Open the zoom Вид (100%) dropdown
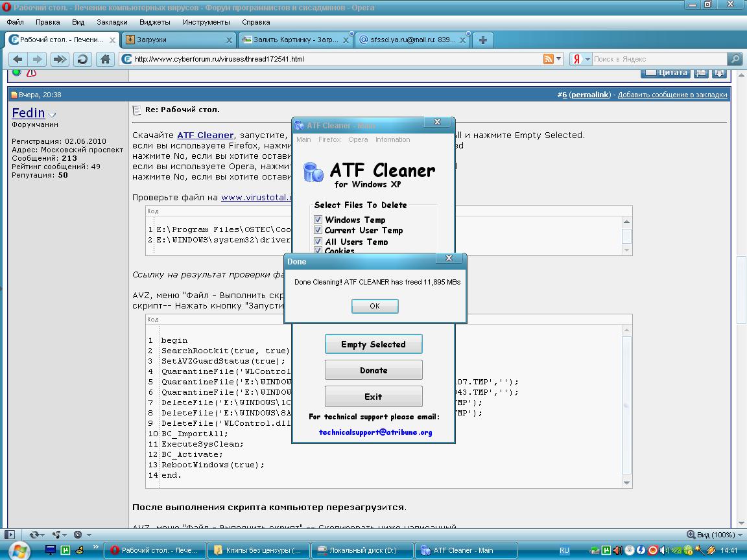 (741, 535)
